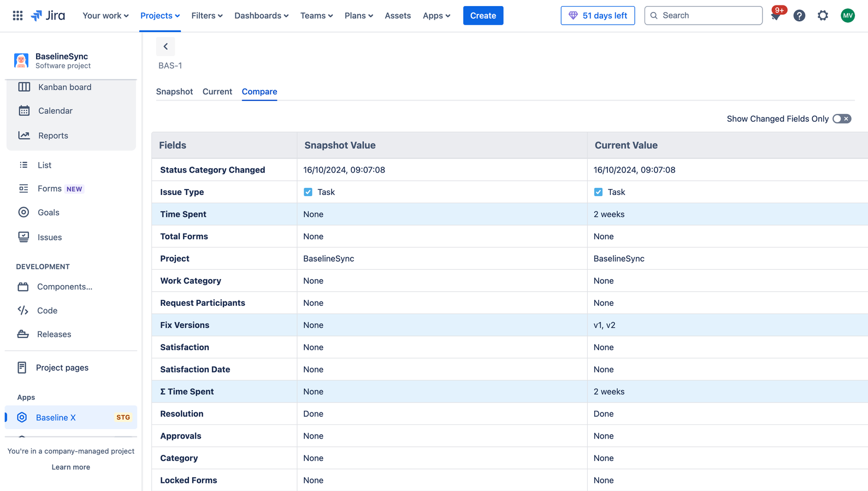Click the Issues icon in sidebar
The width and height of the screenshot is (868, 491).
tap(23, 237)
